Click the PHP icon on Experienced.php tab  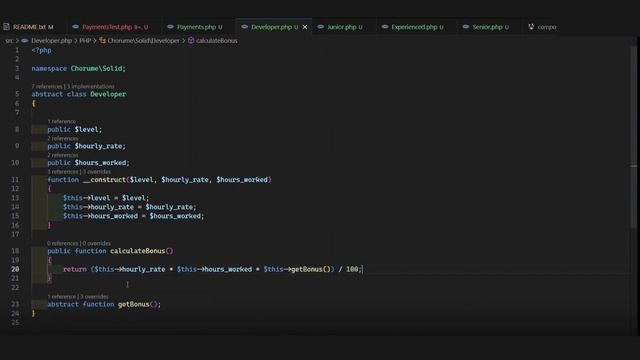pyautogui.click(x=385, y=27)
